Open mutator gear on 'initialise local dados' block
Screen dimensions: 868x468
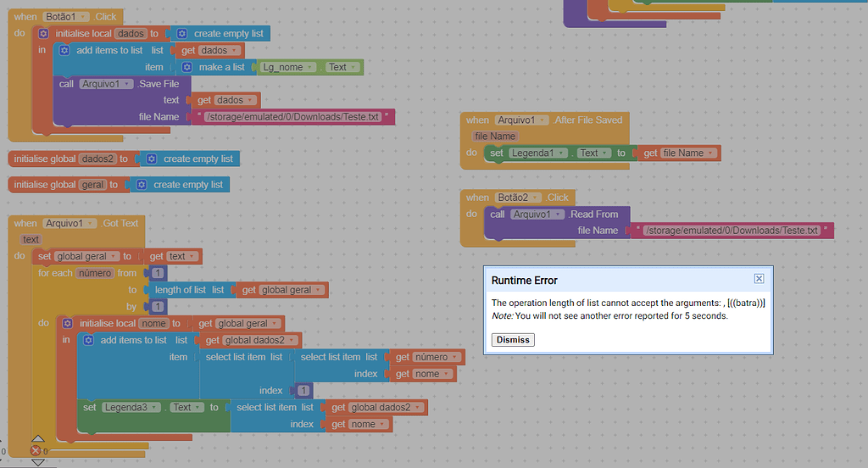43,34
